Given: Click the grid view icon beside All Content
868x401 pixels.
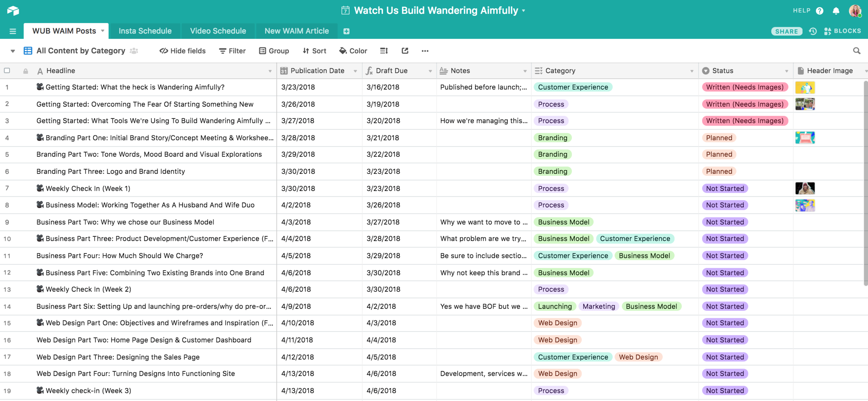Looking at the screenshot, I should [28, 51].
